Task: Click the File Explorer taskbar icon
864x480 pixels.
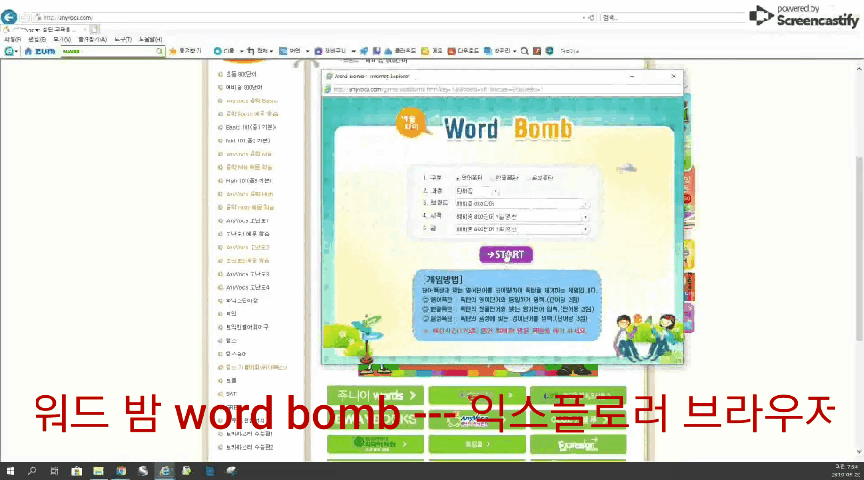Action: pyautogui.click(x=98, y=471)
